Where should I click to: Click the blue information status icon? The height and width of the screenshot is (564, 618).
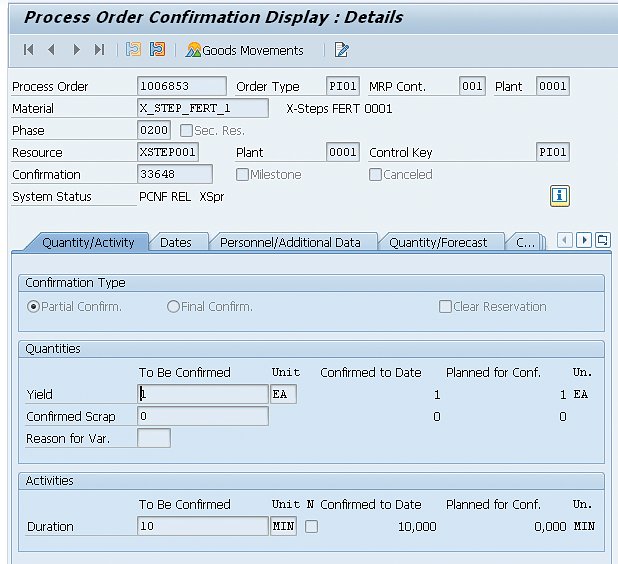560,196
